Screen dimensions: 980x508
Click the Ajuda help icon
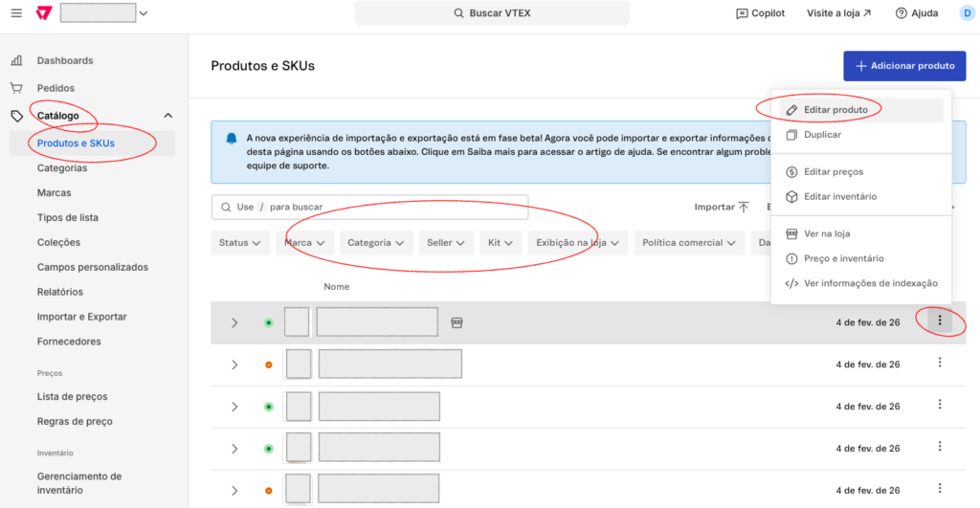[x=901, y=13]
